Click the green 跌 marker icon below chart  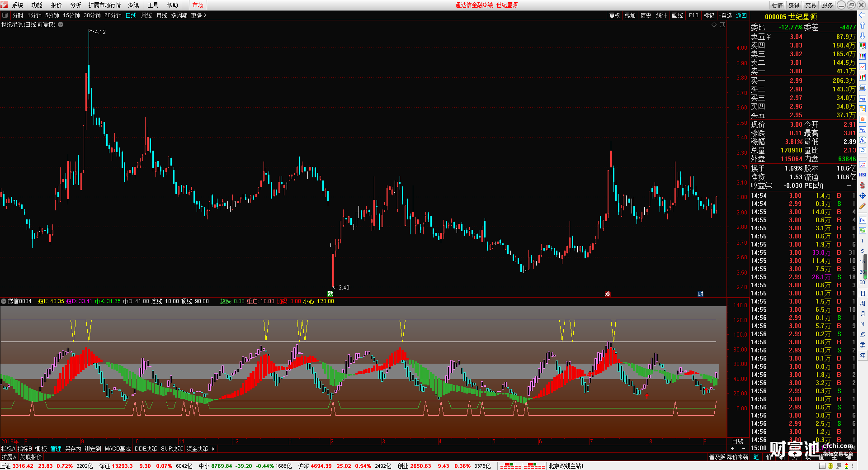click(x=330, y=294)
